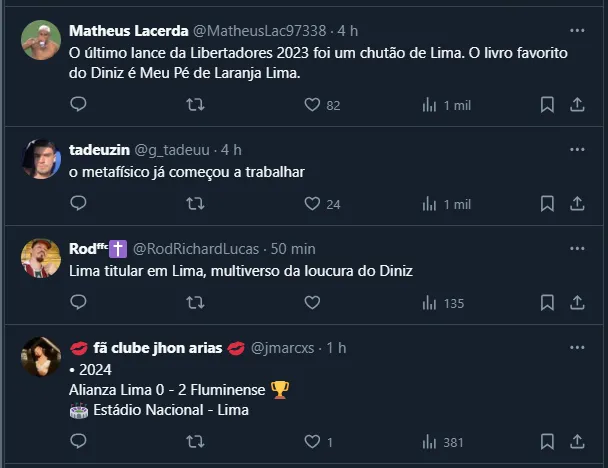The width and height of the screenshot is (608, 468).
Task: Open the @RodRichardLucas profile link
Action: point(195,248)
